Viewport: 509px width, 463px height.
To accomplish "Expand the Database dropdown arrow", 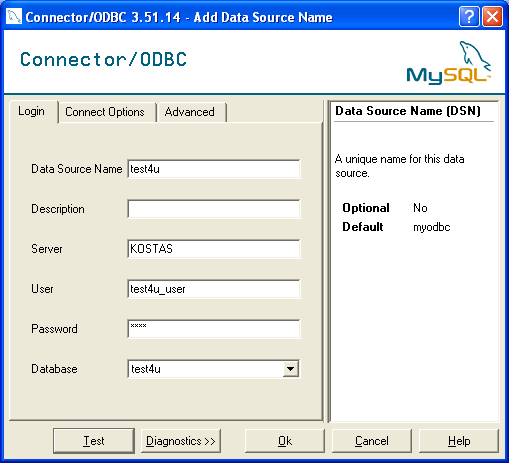I will coord(290,369).
